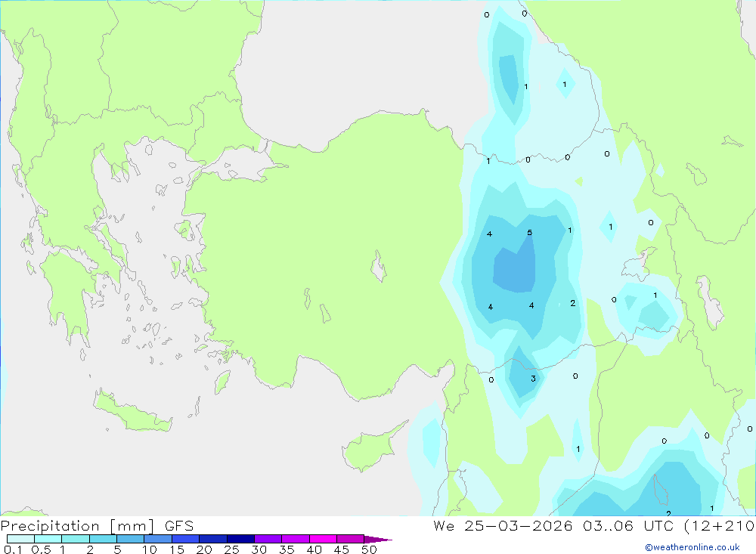Viewport: 756px width, 554px height.
Task: Select the 25–30 mm navy legend swatch
Action: [240, 539]
